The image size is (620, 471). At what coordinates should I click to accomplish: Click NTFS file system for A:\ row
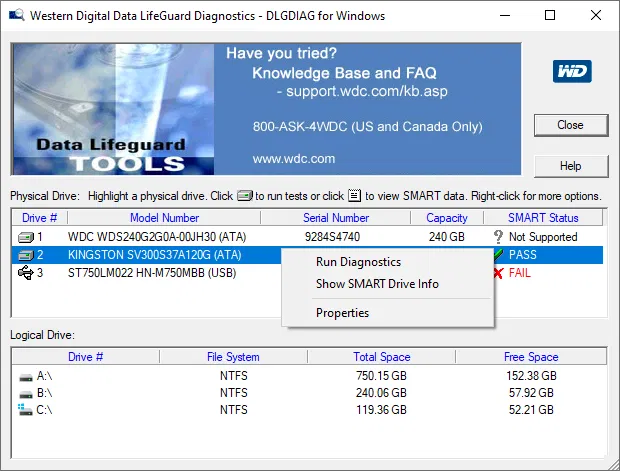[234, 376]
